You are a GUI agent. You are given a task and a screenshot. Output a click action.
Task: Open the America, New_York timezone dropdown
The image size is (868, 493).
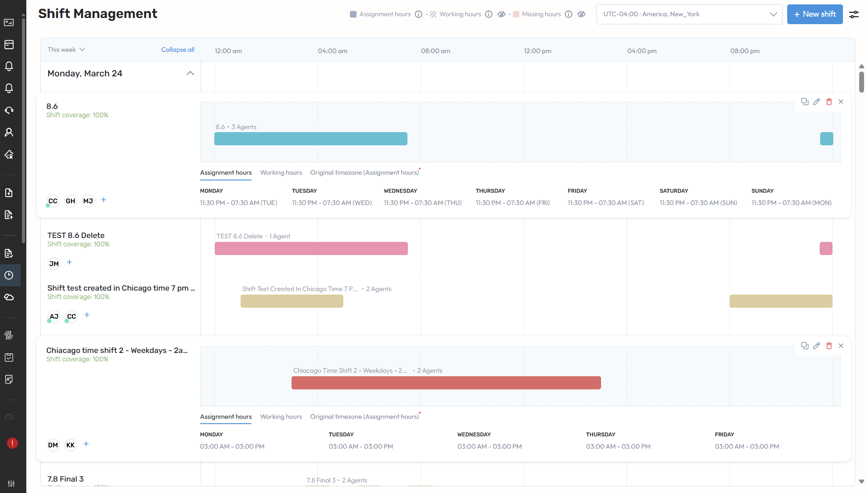(689, 14)
